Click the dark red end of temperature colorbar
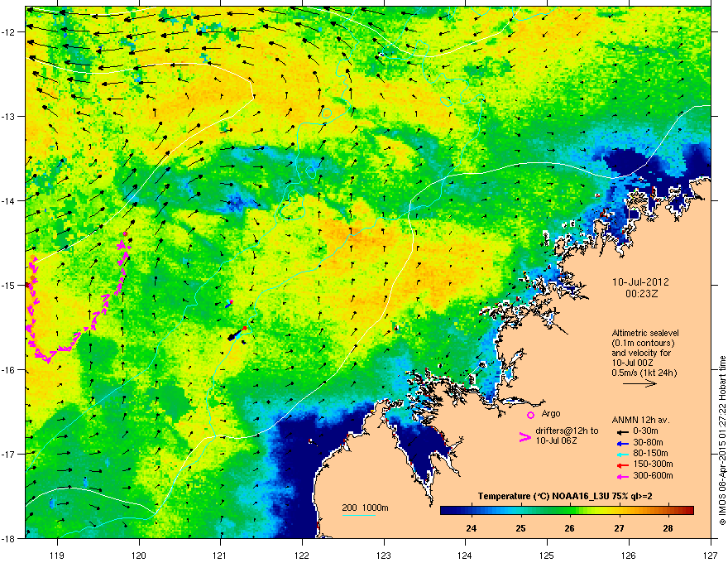Image resolution: width=728 pixels, height=563 pixels. [688, 511]
